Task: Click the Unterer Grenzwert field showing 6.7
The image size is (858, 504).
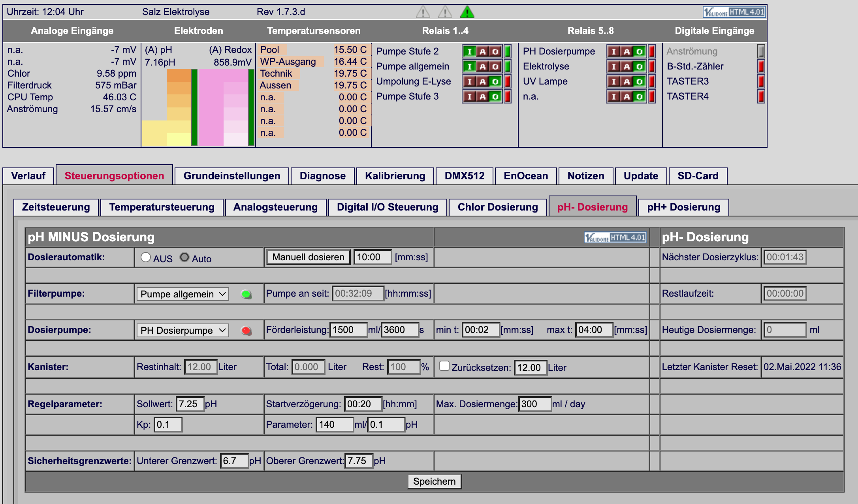Action: click(234, 461)
